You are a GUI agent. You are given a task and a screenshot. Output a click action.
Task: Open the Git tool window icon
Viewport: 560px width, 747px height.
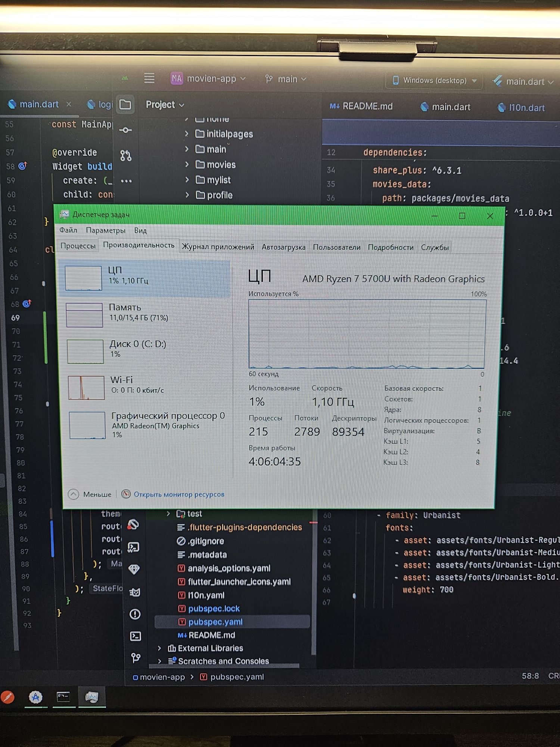point(136,658)
